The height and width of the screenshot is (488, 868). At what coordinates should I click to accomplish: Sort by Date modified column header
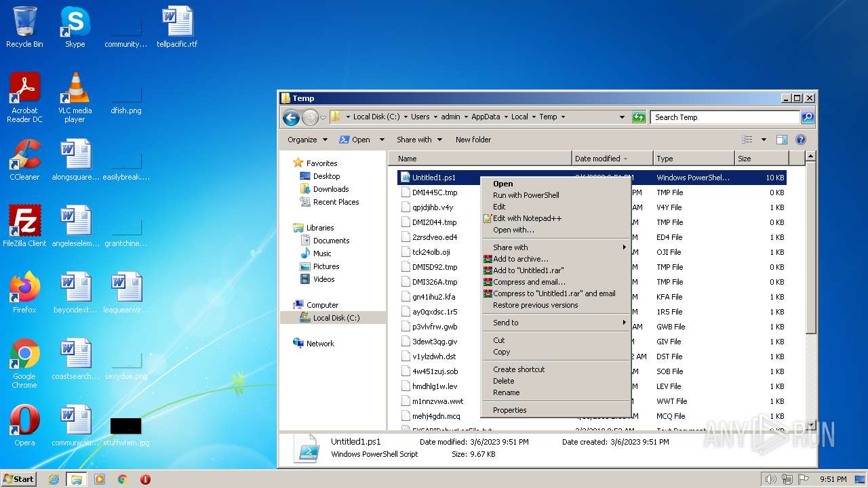point(612,159)
